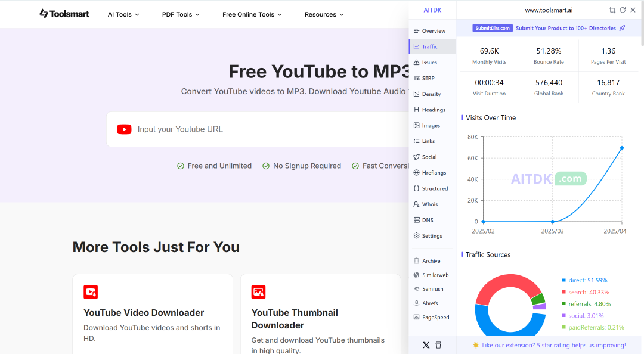Click the 2025/03 data point on the chart
Image resolution: width=644 pixels, height=354 pixels.
point(552,222)
